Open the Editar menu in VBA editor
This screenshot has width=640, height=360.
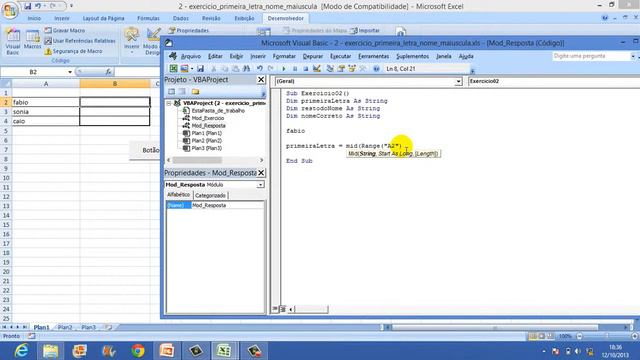(x=215, y=56)
